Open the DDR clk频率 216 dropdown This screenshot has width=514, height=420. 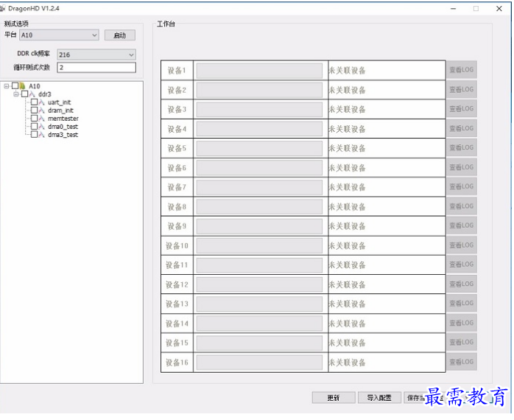click(96, 55)
